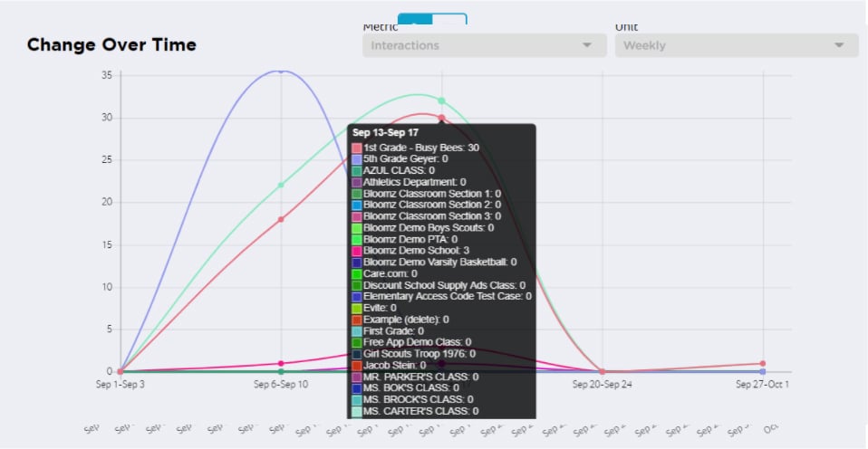Click the 5th Grade Geyer tooltip swatch

pyautogui.click(x=357, y=158)
